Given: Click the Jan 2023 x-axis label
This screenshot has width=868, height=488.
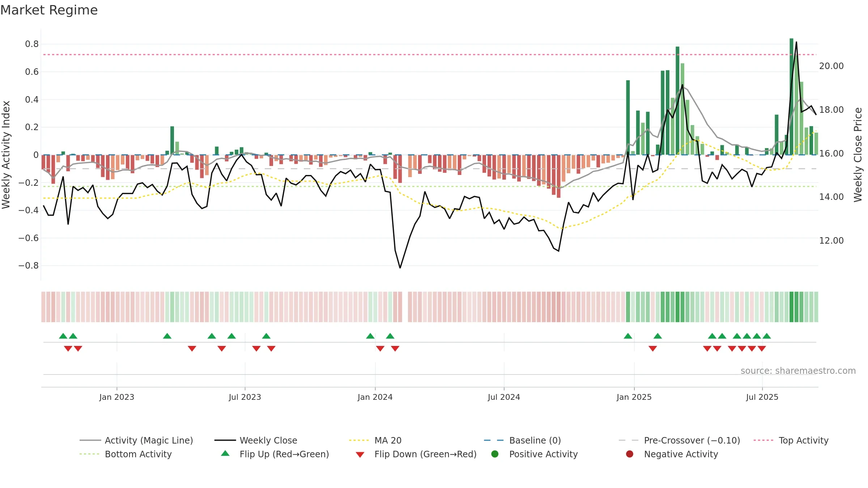Looking at the screenshot, I should point(117,397).
